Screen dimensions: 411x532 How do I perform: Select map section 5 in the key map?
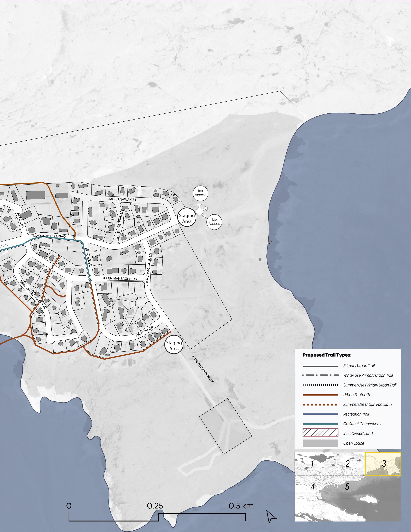tap(347, 487)
